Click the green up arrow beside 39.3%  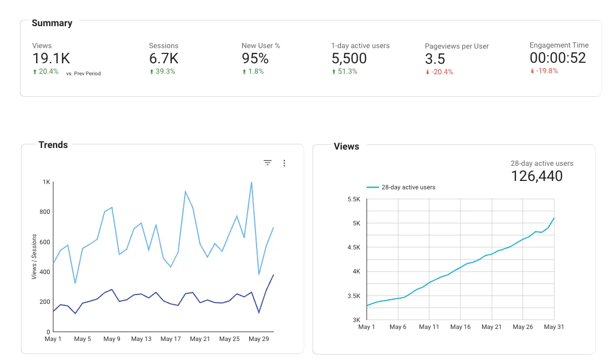point(151,72)
